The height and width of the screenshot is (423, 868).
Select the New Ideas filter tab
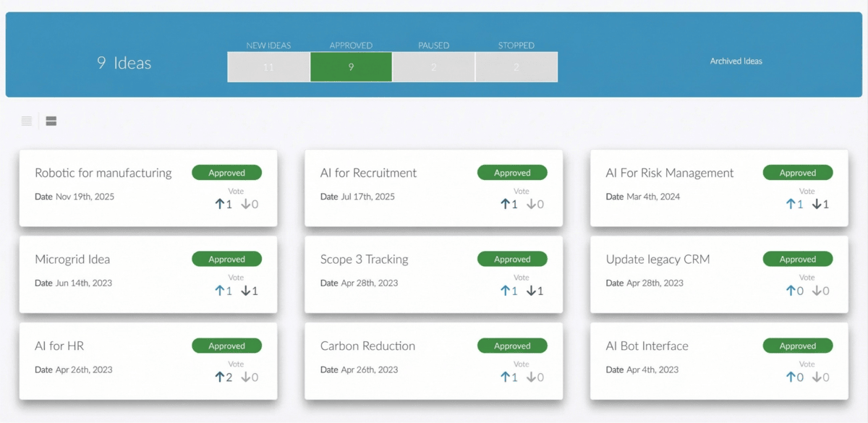pyautogui.click(x=268, y=66)
